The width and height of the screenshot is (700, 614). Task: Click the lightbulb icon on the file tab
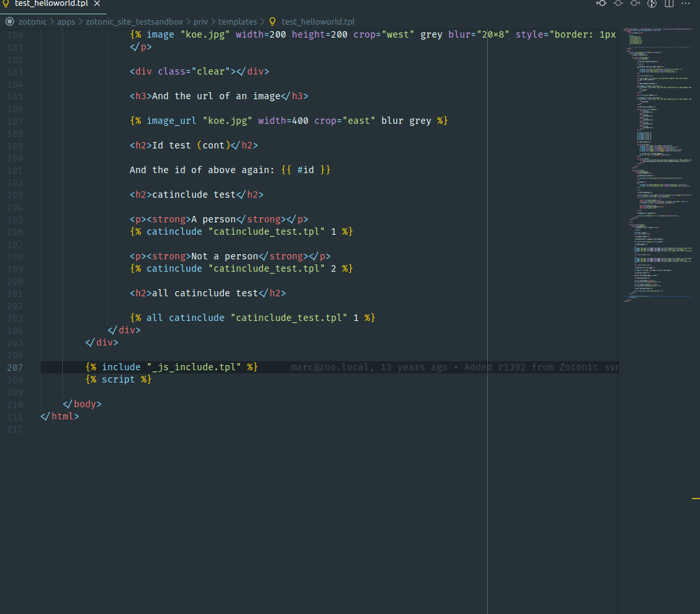coord(6,4)
